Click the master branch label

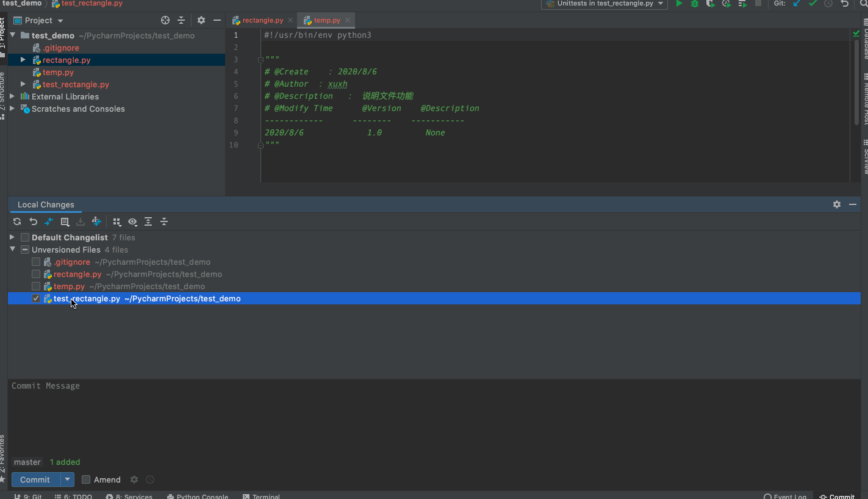pyautogui.click(x=27, y=462)
